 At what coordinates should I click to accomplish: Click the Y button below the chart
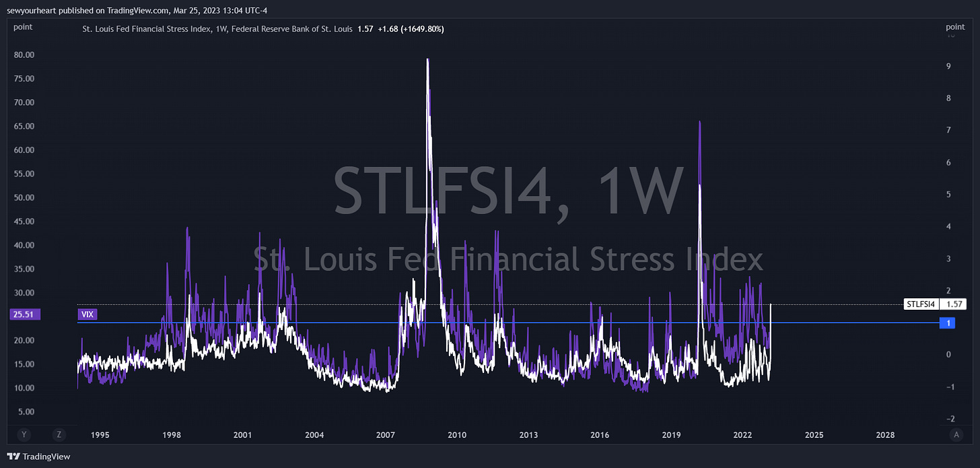(24, 435)
